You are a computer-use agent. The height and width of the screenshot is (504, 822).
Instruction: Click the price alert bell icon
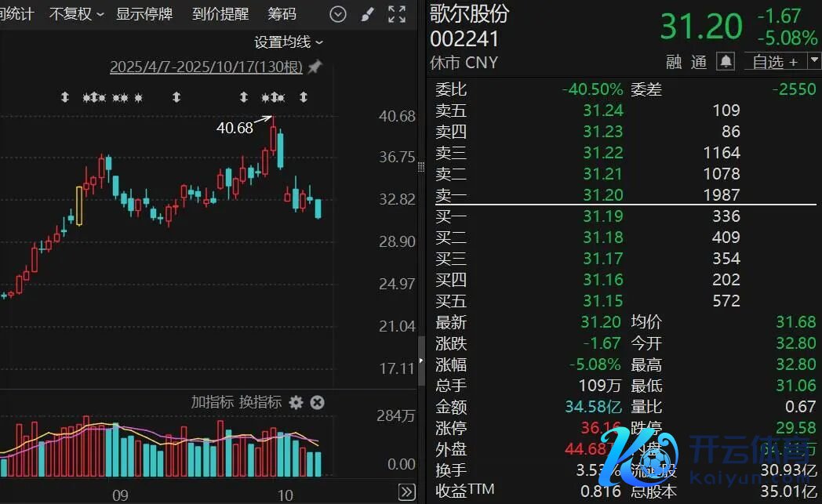(726, 61)
